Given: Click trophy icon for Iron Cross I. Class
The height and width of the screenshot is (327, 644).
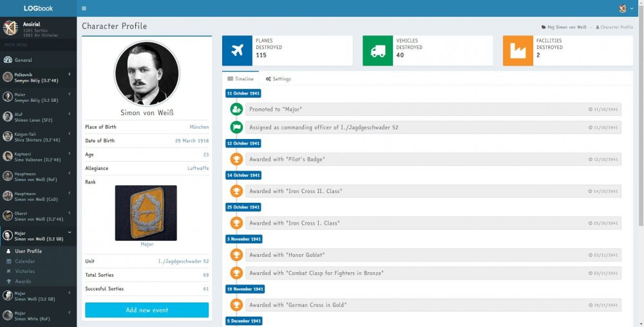Looking at the screenshot, I should 236,223.
